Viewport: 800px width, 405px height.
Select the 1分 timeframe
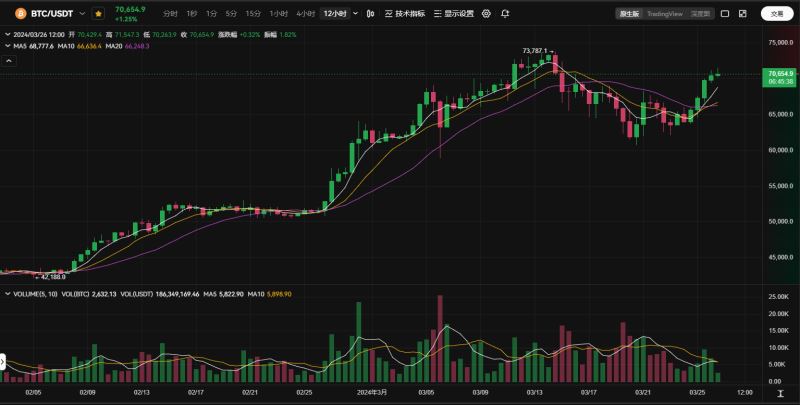211,14
